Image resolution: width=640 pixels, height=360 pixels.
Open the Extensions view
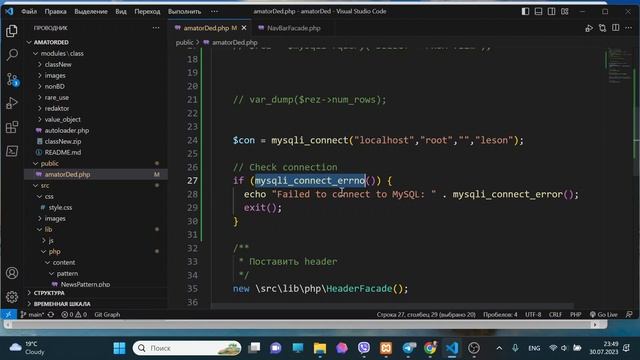[x=12, y=127]
